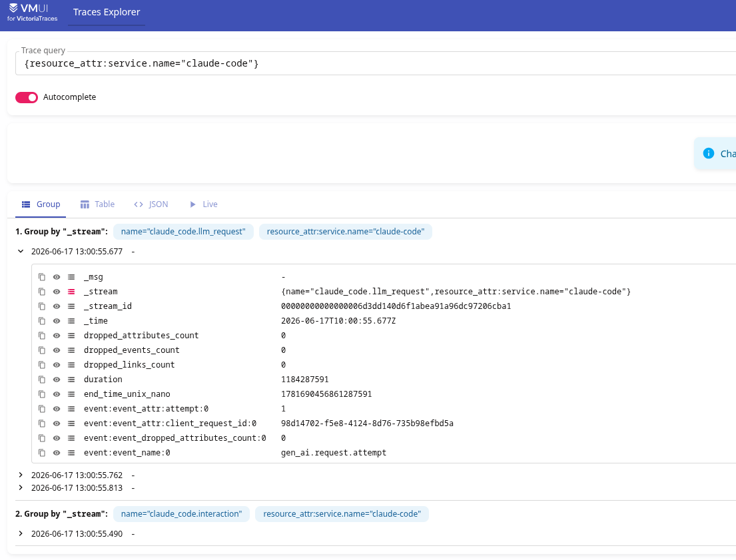Viewport: 736px width, 560px height.
Task: Click the duration value 1184287591
Action: pos(304,380)
